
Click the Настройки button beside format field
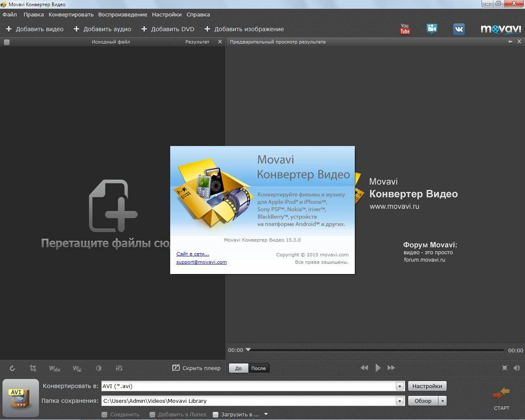tap(427, 386)
